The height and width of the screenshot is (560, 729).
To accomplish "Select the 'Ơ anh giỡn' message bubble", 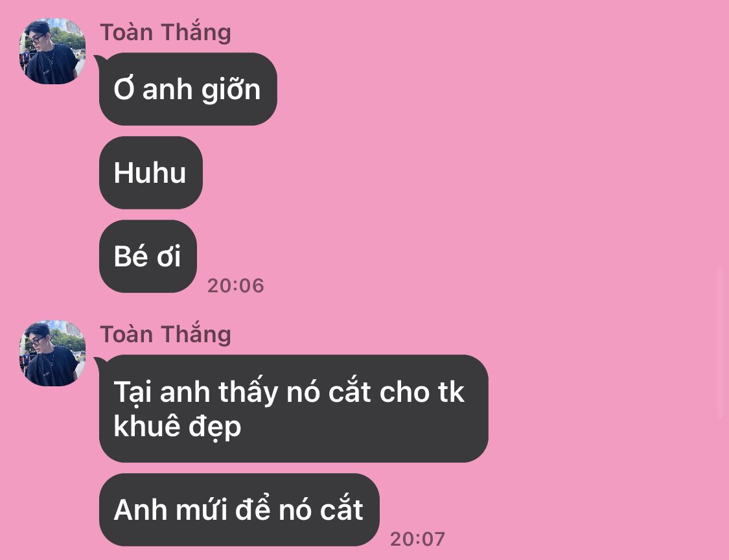I will (x=188, y=89).
